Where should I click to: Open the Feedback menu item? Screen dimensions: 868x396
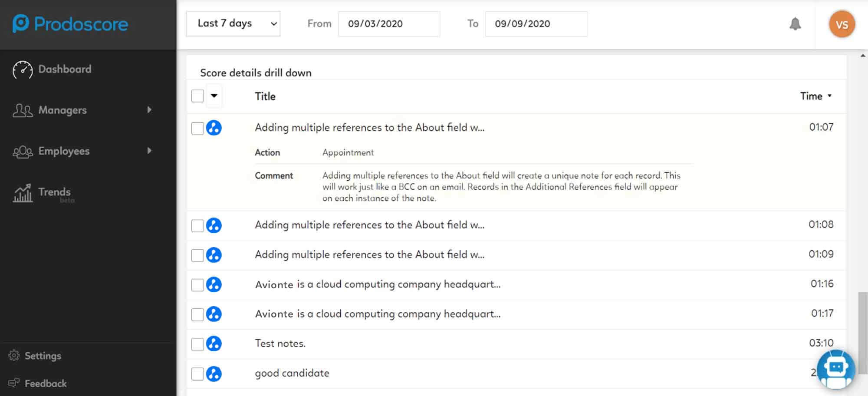[45, 383]
